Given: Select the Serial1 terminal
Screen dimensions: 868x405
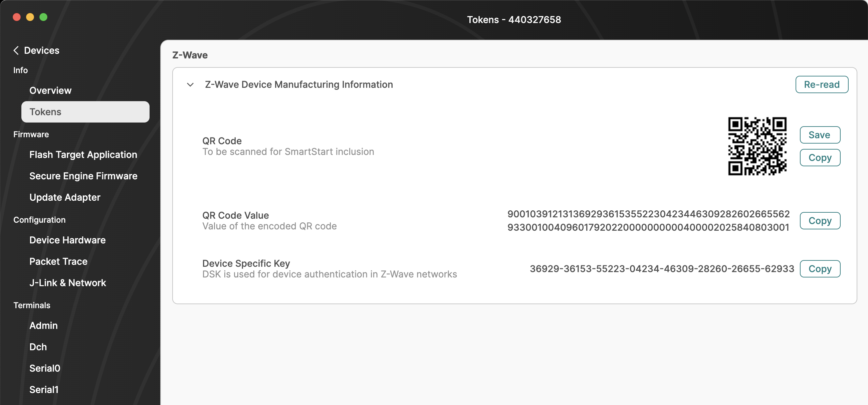Looking at the screenshot, I should [x=45, y=390].
